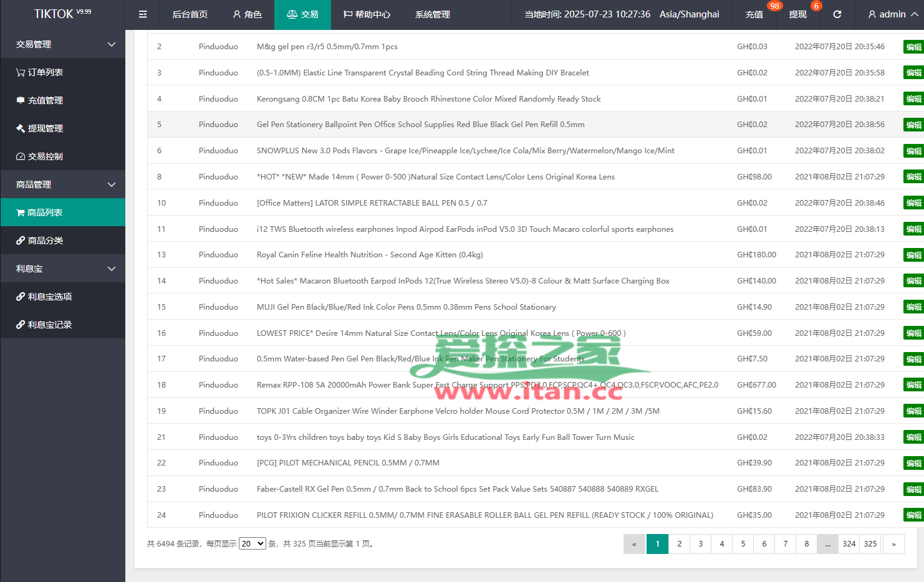
Task: Click the cart icon beside 商品列表
Action: tap(21, 212)
